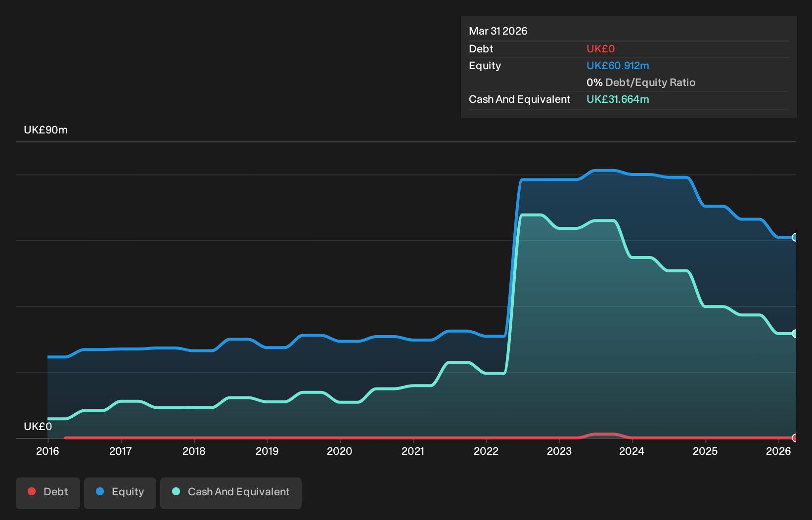Click the red Debt legend dot
812x520 pixels.
click(32, 491)
